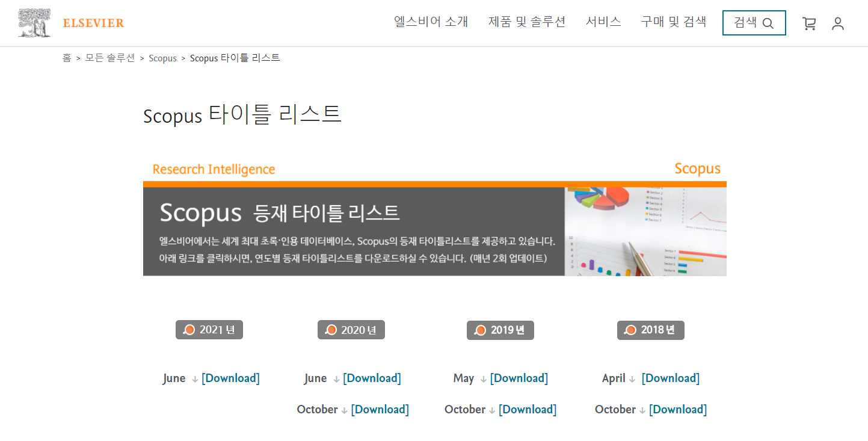Go to 모든 솔루션 breadcrumb

pyautogui.click(x=110, y=58)
